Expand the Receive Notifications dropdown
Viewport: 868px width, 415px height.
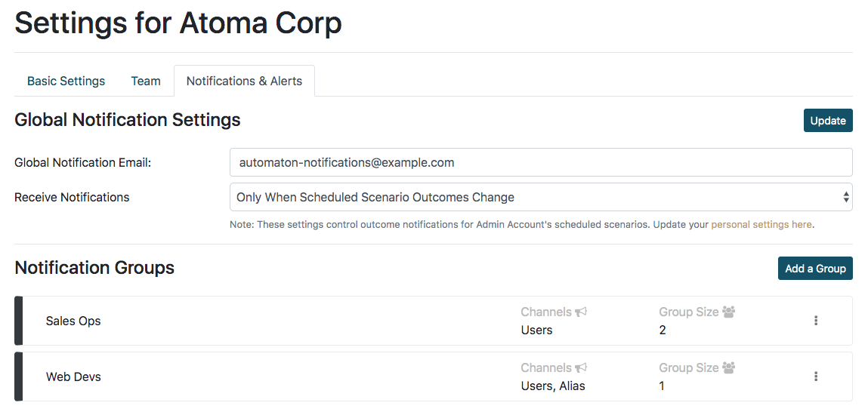(x=540, y=197)
